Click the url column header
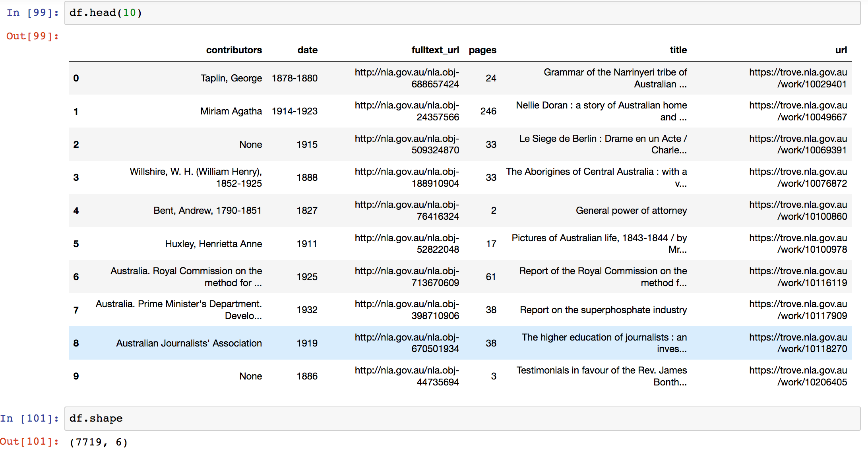The width and height of the screenshot is (868, 453). [x=841, y=50]
